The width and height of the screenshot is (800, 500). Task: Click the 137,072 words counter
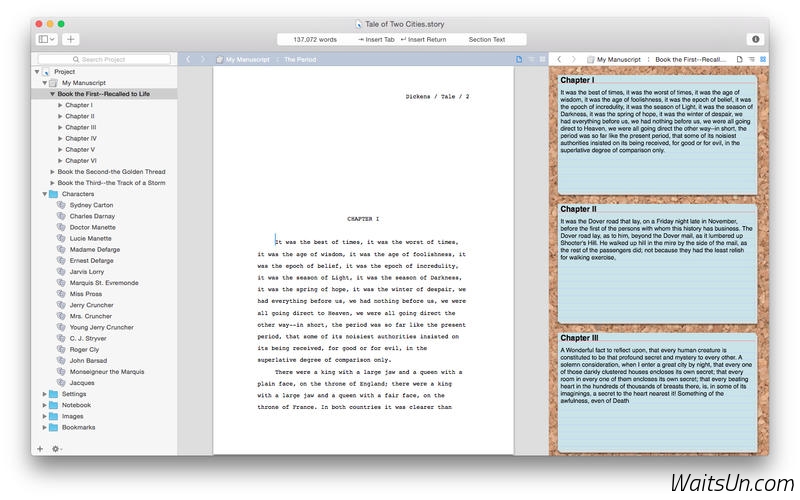(x=315, y=39)
